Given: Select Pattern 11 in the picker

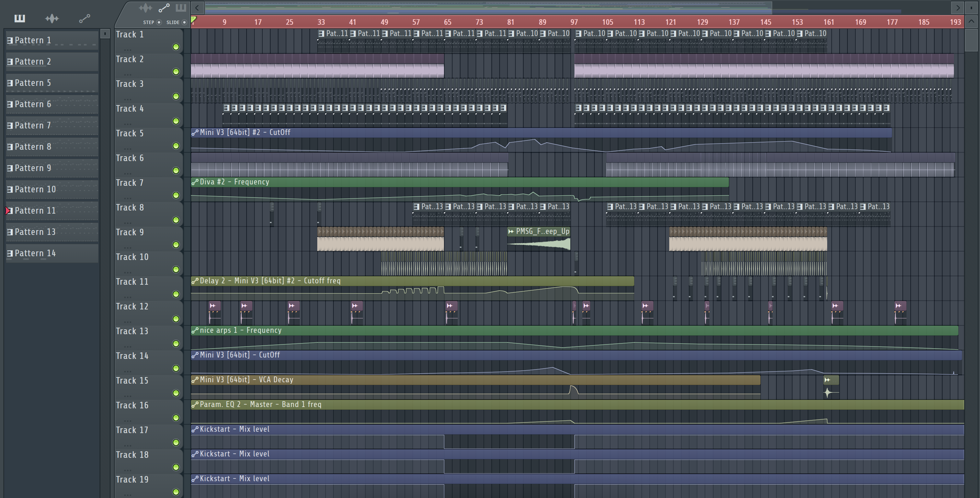Looking at the screenshot, I should [x=52, y=211].
